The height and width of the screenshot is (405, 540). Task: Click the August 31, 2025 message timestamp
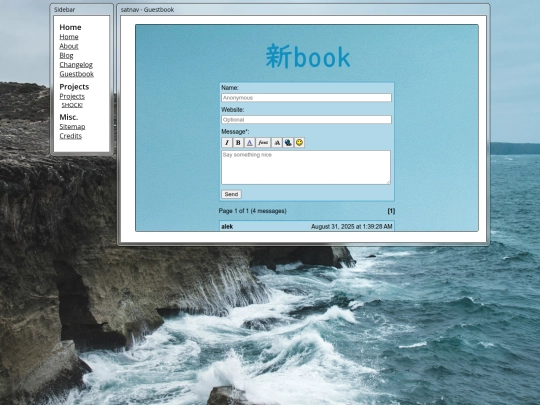[352, 227]
